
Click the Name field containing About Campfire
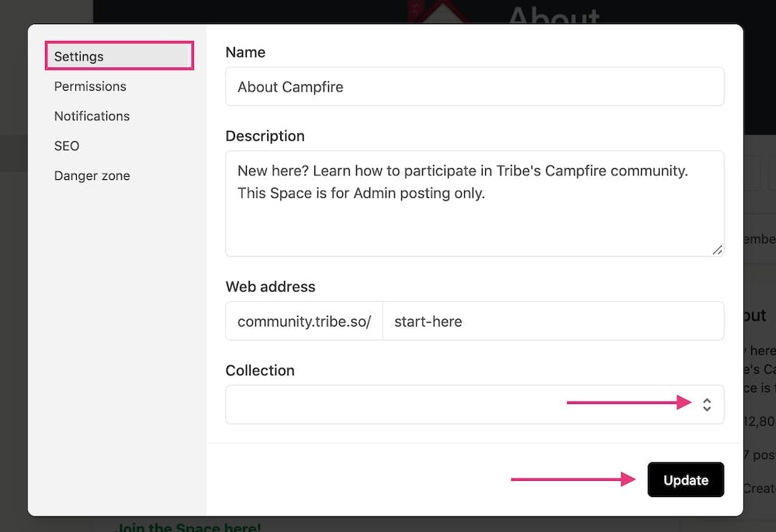coord(474,87)
